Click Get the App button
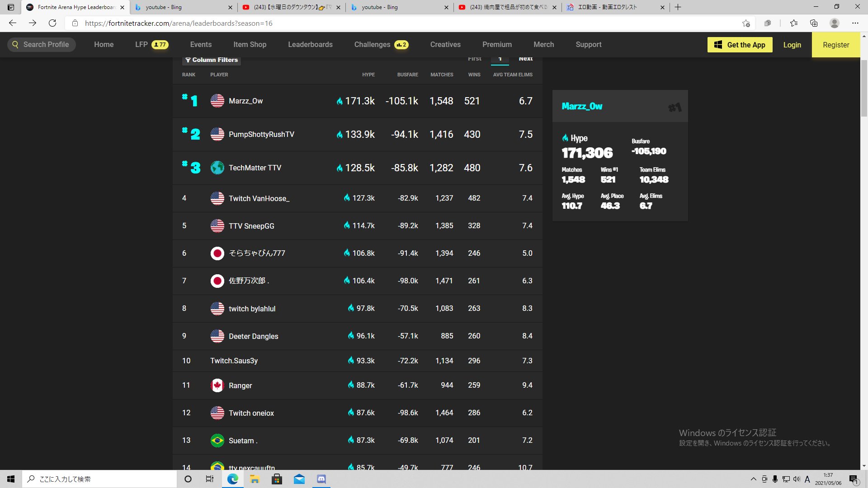Viewport: 868px width, 488px height. 740,45
